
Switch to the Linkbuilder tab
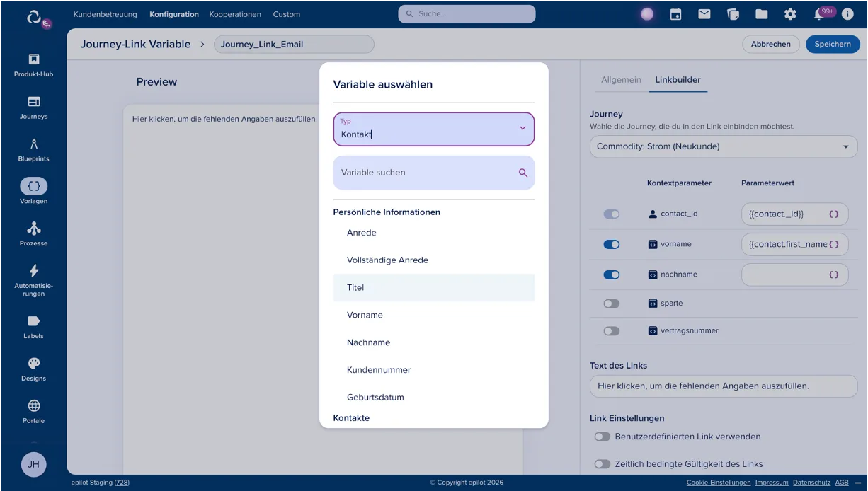(678, 80)
